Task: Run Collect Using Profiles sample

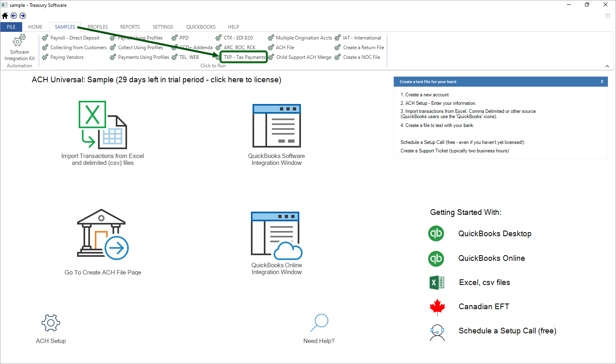Action: coord(136,48)
